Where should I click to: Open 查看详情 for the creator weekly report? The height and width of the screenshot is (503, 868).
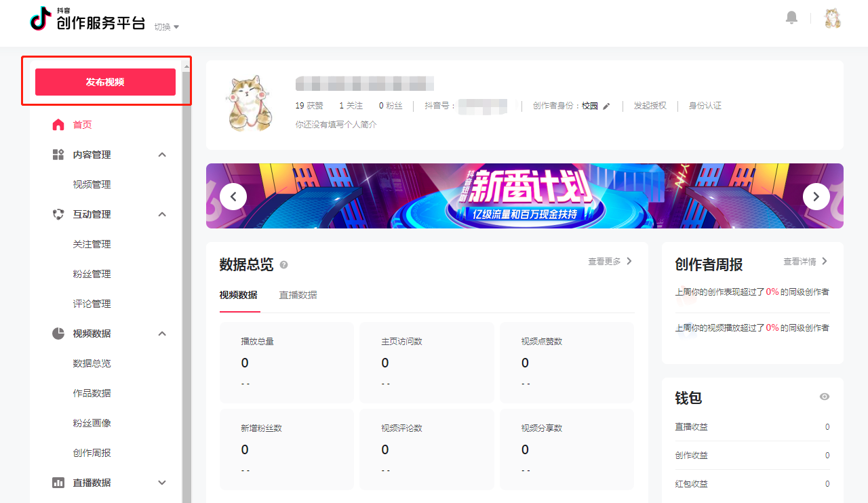point(806,262)
